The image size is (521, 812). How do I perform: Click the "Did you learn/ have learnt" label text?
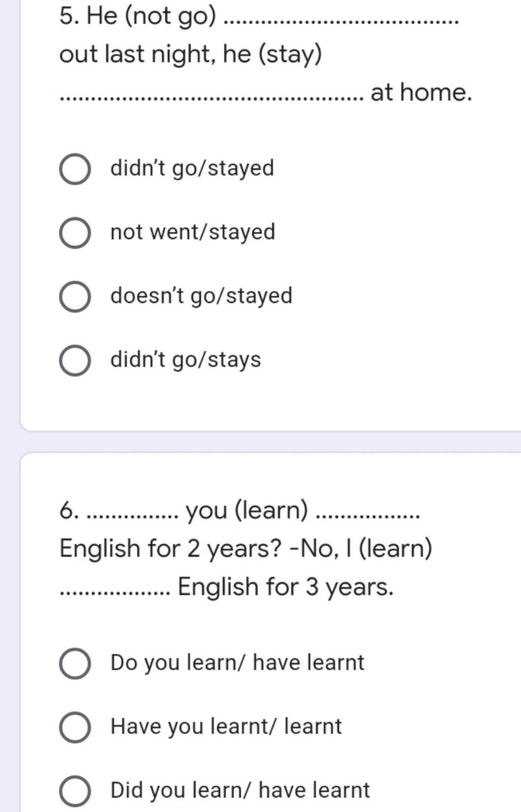pos(240,790)
